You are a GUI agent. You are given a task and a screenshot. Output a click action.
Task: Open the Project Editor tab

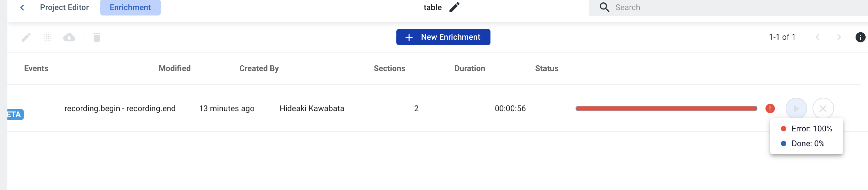click(64, 7)
